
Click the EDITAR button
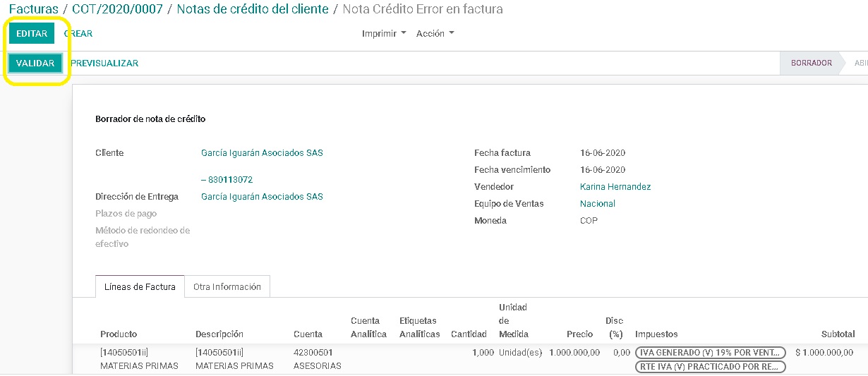click(32, 33)
